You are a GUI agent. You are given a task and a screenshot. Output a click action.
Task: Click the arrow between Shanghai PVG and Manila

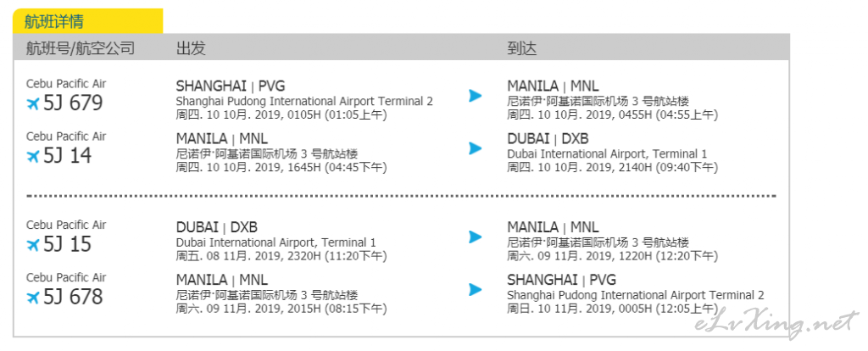tap(475, 96)
